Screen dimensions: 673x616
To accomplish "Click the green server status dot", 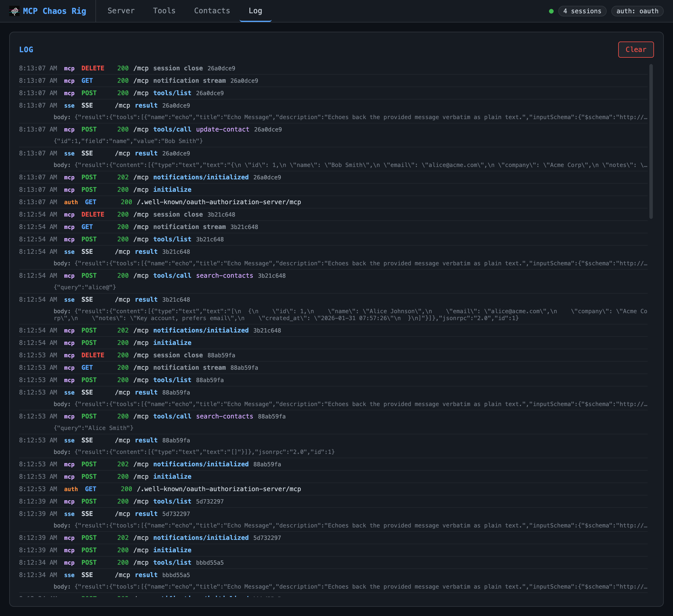I will tap(551, 11).
